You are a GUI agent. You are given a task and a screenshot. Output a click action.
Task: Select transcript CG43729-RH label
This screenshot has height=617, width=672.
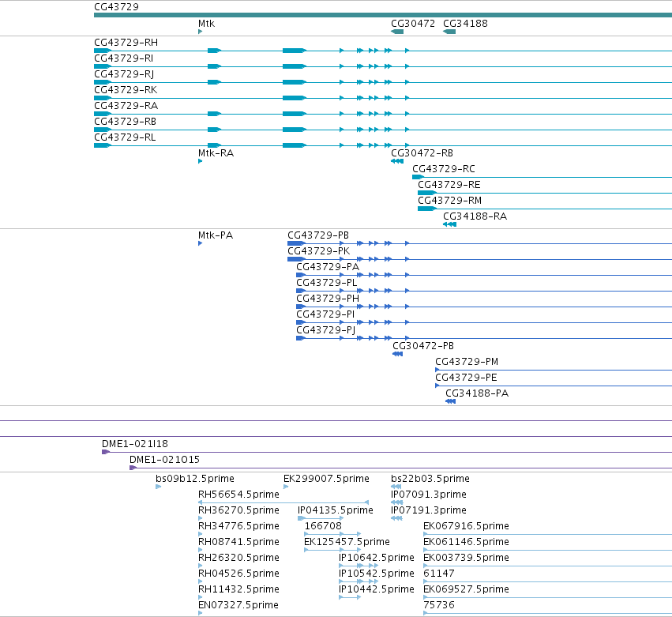pyautogui.click(x=126, y=43)
